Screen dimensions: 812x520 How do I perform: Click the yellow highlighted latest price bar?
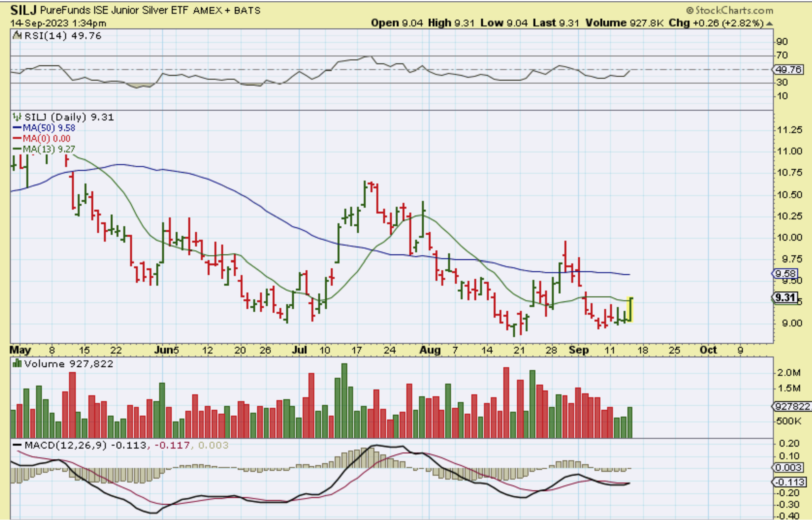point(631,310)
